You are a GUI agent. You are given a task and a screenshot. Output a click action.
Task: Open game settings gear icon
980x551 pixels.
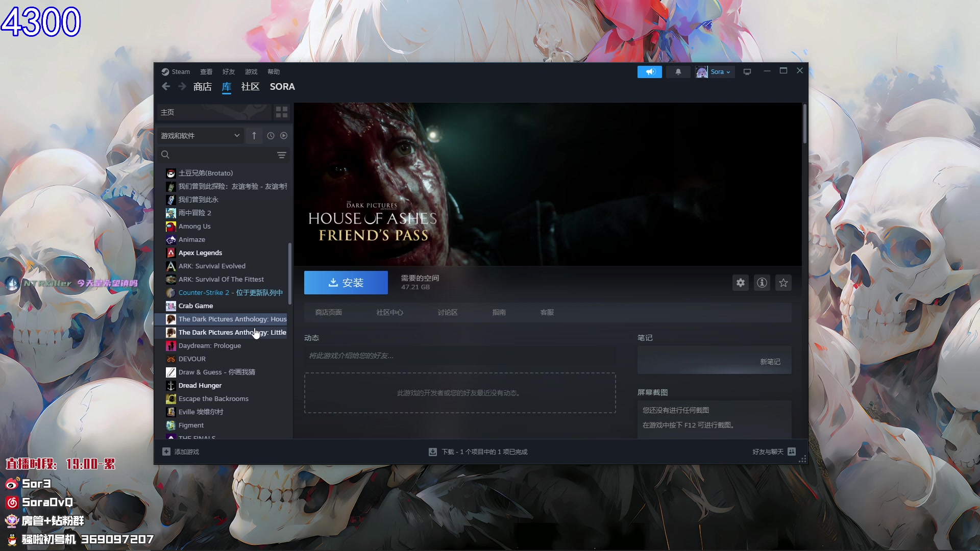741,283
